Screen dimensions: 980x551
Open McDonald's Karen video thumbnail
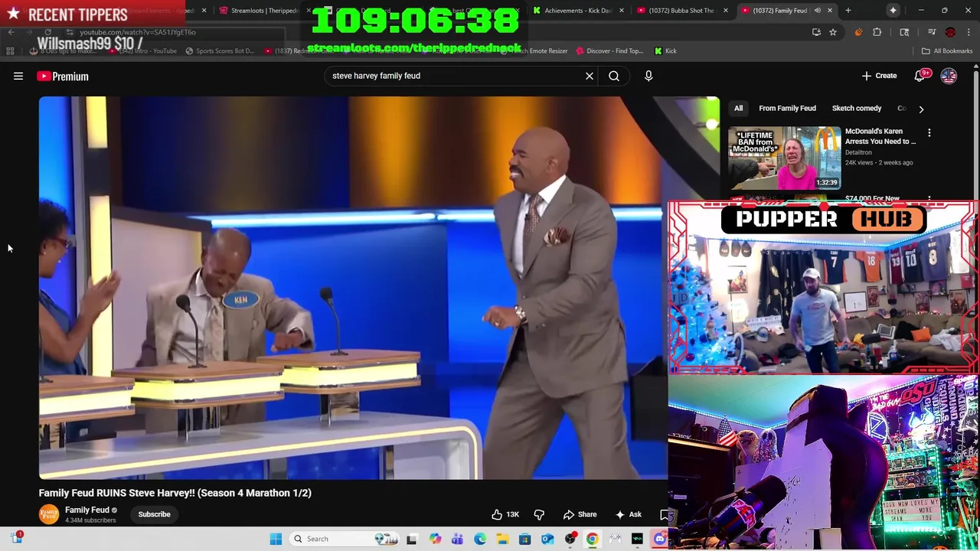tap(785, 158)
